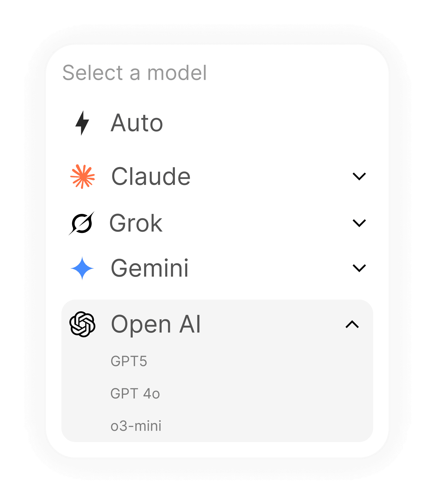Click the OpenAI knot logo icon
The height and width of the screenshot is (504, 434).
[x=82, y=324]
